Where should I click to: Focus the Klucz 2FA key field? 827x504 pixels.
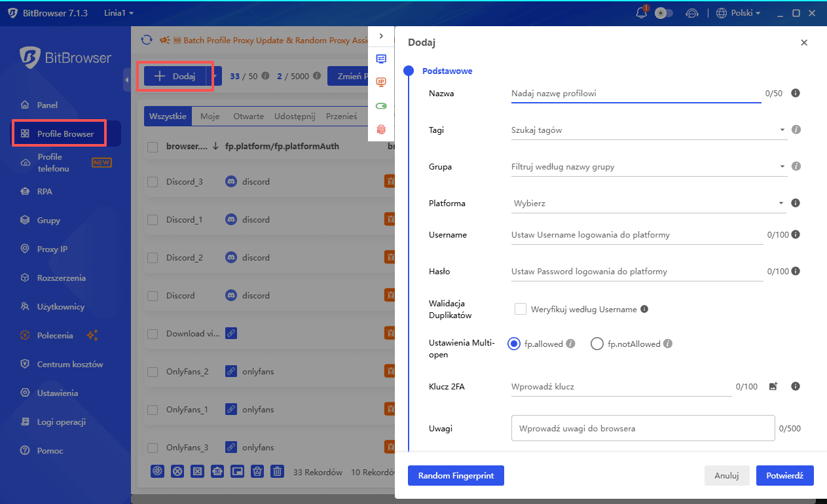click(x=621, y=386)
